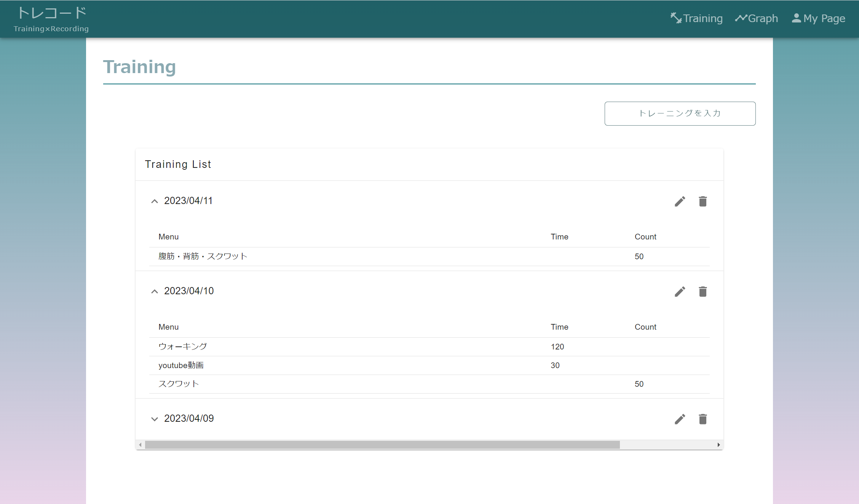Open the Training page from the navigation
The width and height of the screenshot is (859, 504).
tap(703, 18)
